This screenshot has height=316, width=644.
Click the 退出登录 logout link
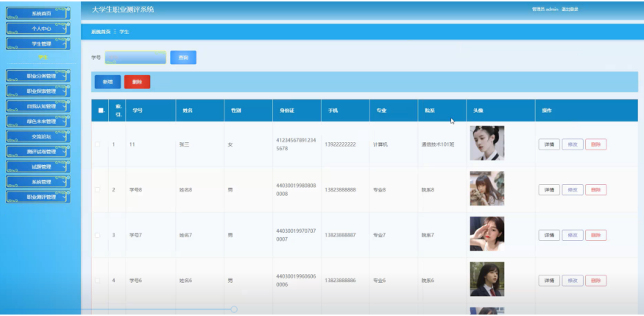570,9
